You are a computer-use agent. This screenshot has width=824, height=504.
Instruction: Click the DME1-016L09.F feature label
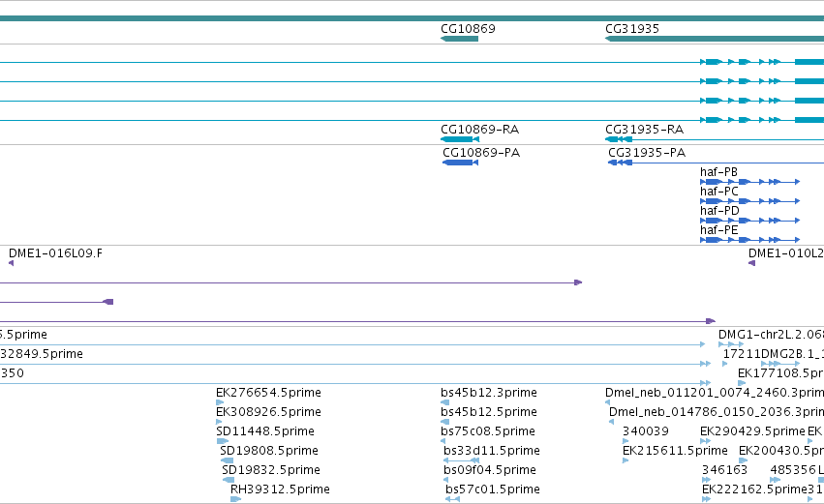point(56,253)
